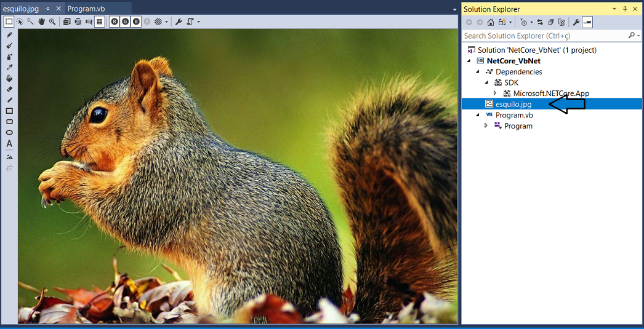Screen dimensions: 644x329
Task: Open document tabs overflow dropdown arrow
Action: [454, 9]
